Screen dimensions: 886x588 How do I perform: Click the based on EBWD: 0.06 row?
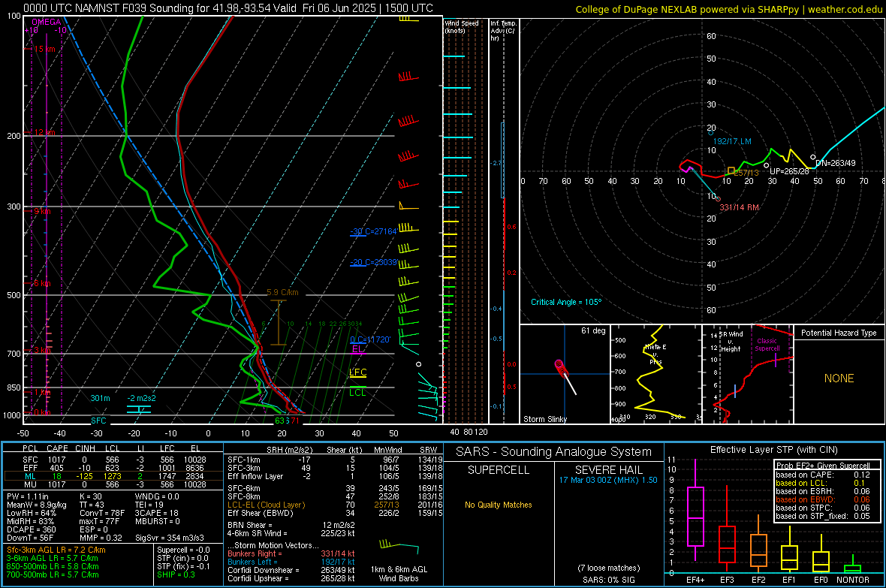pos(823,499)
